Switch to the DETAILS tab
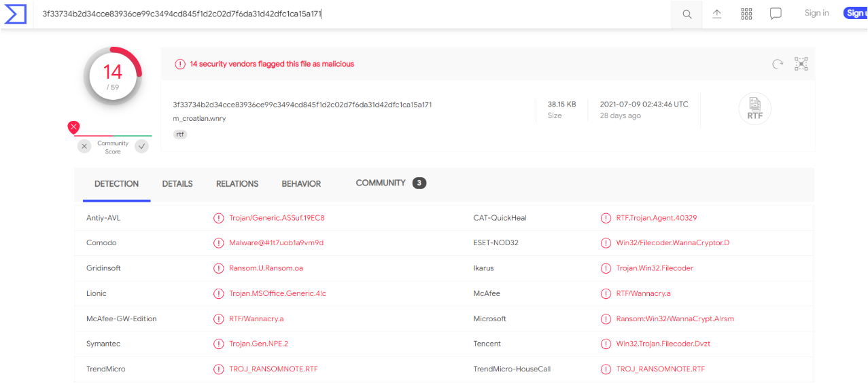 [x=177, y=184]
